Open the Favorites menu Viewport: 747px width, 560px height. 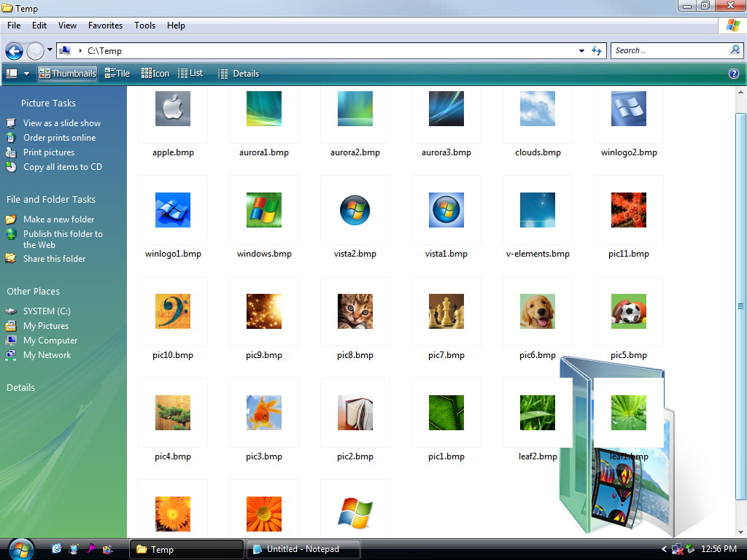pos(105,26)
